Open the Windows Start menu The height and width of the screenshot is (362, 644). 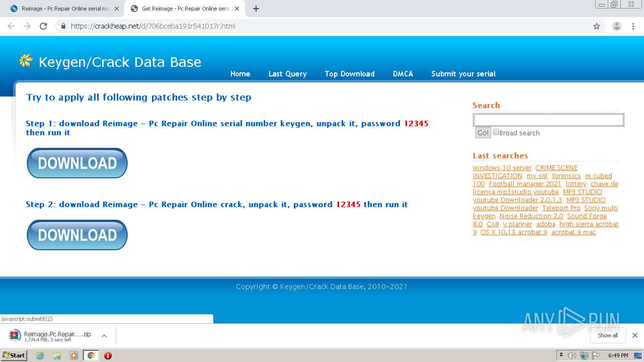click(x=14, y=355)
